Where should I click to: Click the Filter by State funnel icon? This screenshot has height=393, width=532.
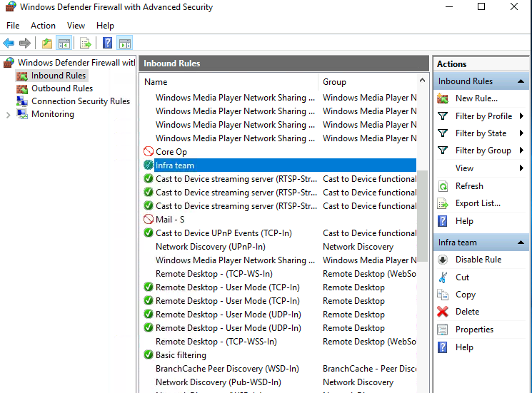coord(443,133)
